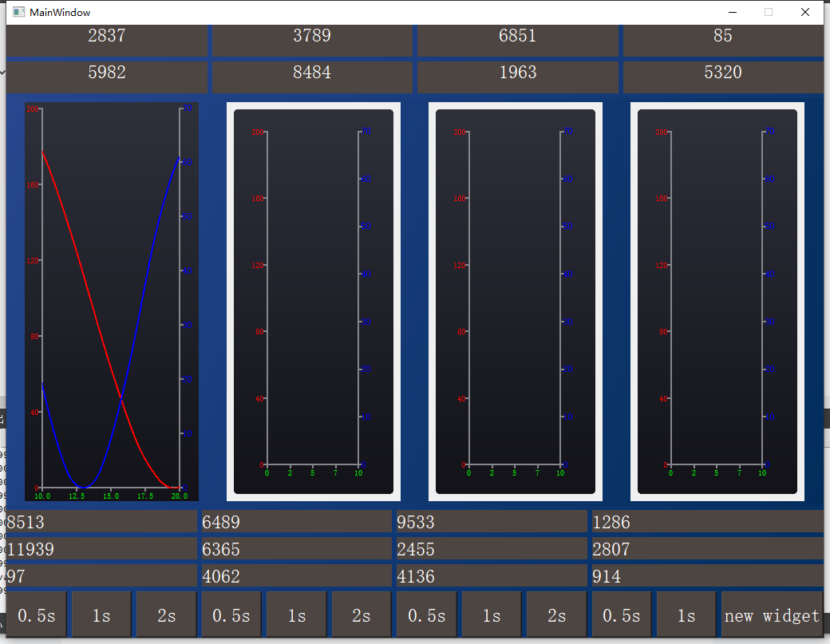Click the value display showing 6851
Screen dimensions: 830x644
coord(517,35)
